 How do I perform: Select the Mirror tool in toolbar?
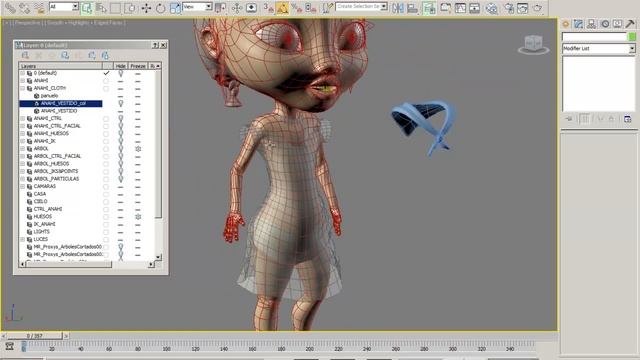click(x=398, y=7)
